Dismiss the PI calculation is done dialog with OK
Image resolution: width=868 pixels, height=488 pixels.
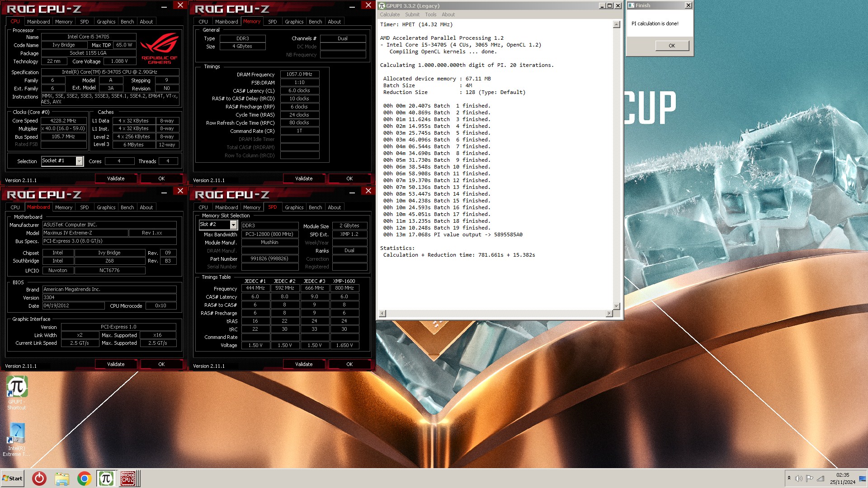point(672,46)
